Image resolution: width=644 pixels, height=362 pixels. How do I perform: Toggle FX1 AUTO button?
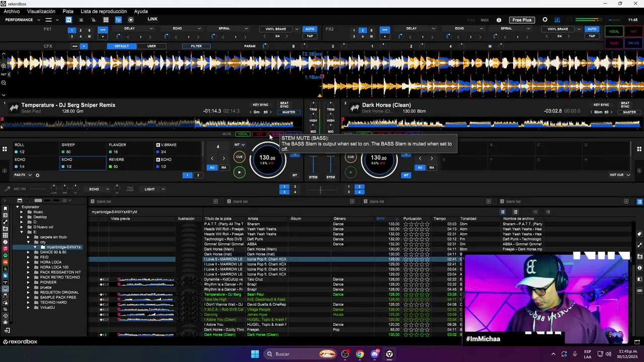tap(310, 29)
